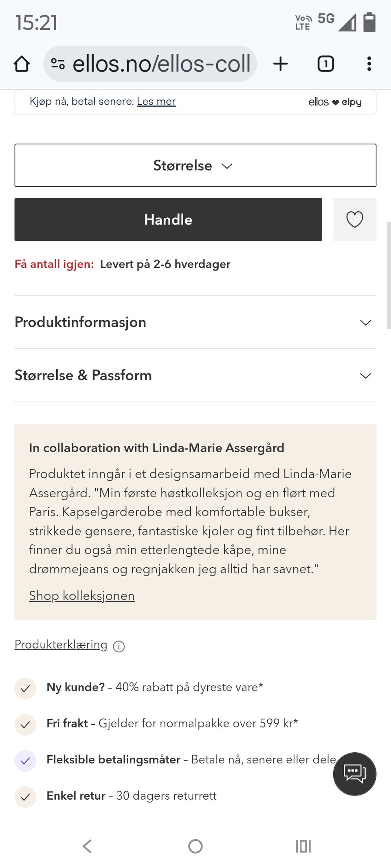
Task: Tap the Android recent apps icon
Action: click(303, 846)
